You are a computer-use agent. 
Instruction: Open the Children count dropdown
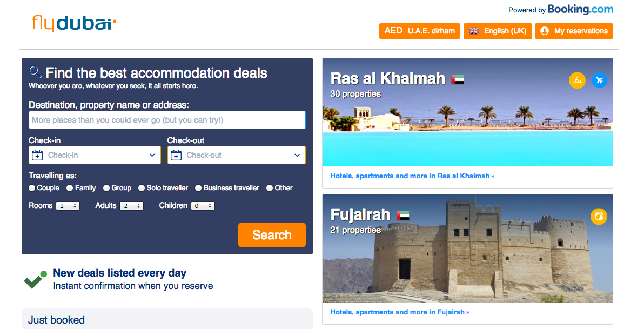tap(203, 206)
